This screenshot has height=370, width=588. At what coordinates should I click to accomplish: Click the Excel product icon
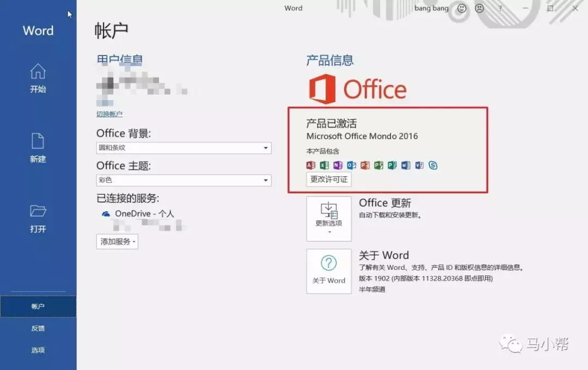324,165
